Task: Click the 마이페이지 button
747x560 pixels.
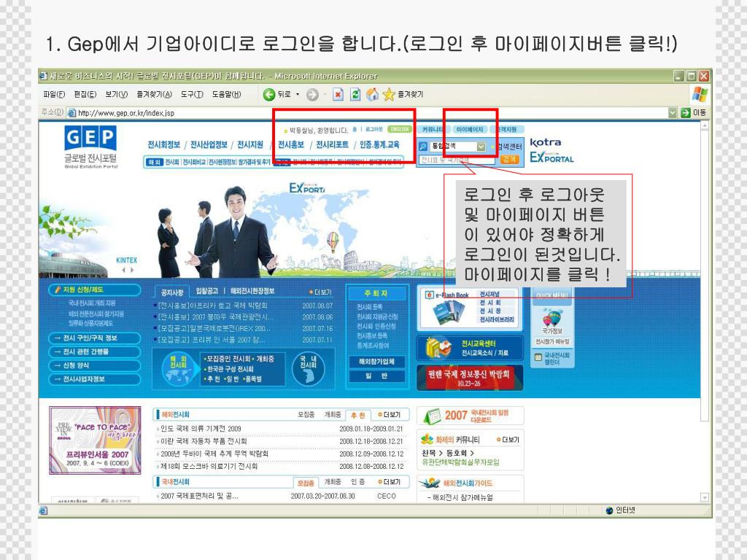Action: point(469,130)
